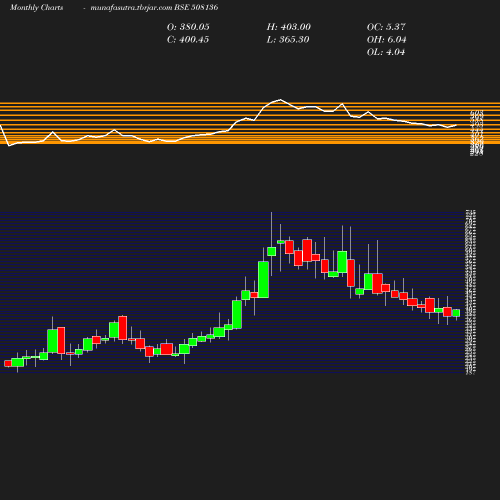Click the first red candle at chart's left end
500x500 pixels.
click(8, 363)
